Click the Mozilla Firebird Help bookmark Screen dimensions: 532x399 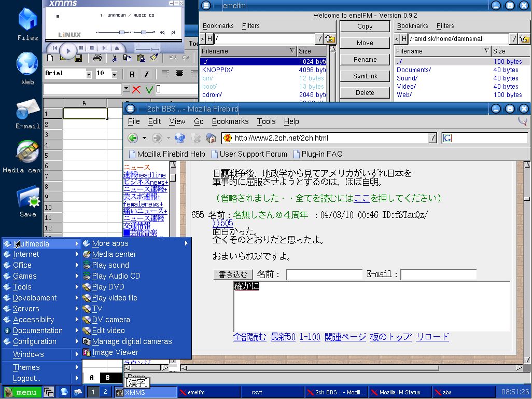167,154
